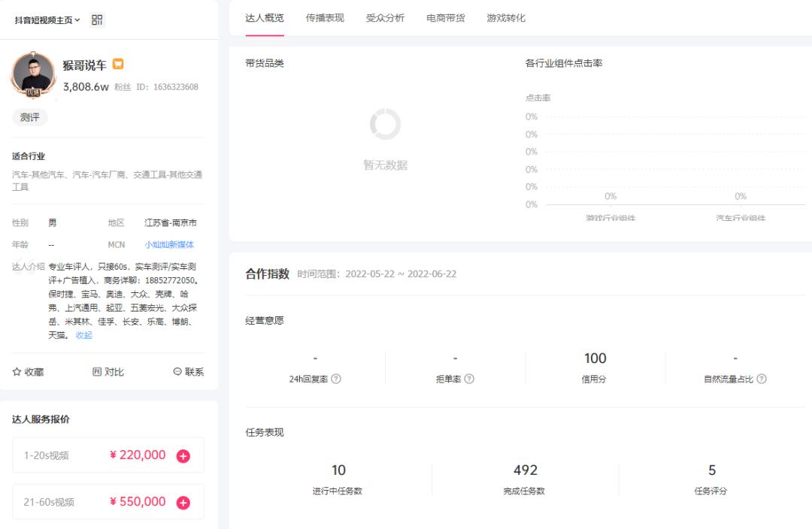Click the ¥220,000 price
Viewport: 812px width, 529px height.
[138, 455]
